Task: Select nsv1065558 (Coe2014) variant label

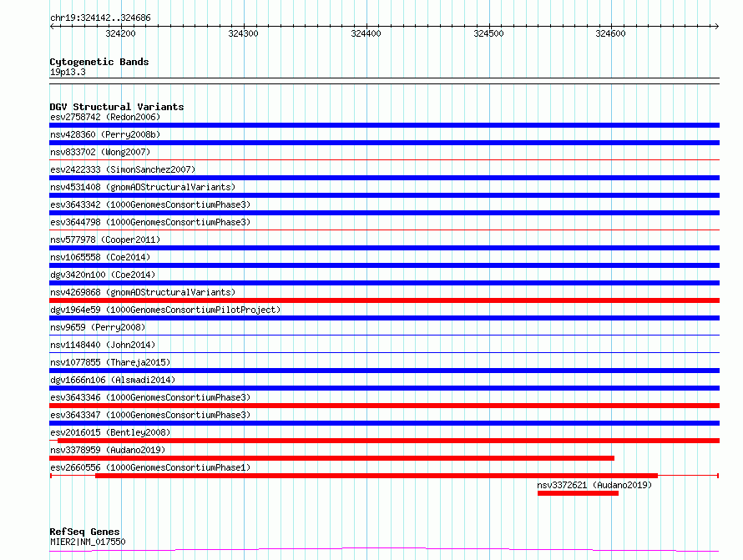Action: coord(100,257)
